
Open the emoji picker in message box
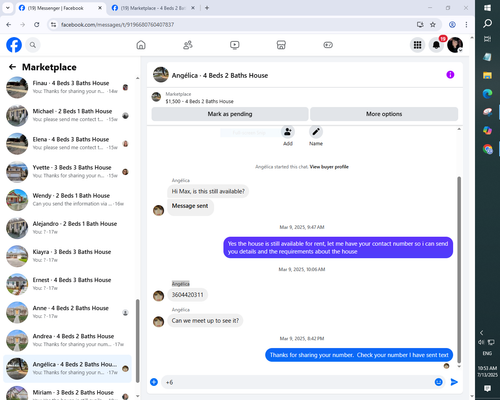439,382
